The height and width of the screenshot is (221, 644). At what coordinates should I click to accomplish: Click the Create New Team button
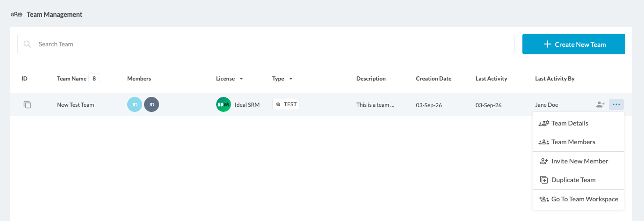click(x=574, y=44)
